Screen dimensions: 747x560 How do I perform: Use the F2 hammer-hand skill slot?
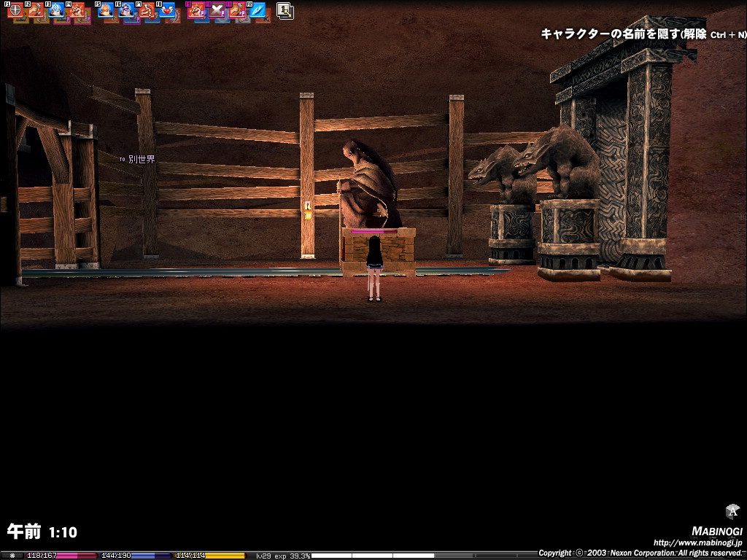pos(36,9)
